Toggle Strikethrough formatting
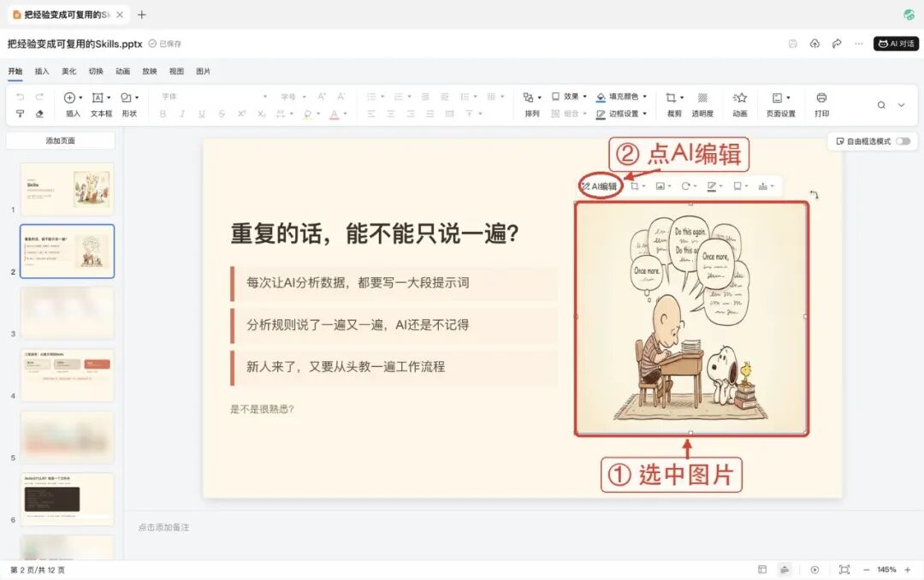924x580 pixels. (x=222, y=114)
